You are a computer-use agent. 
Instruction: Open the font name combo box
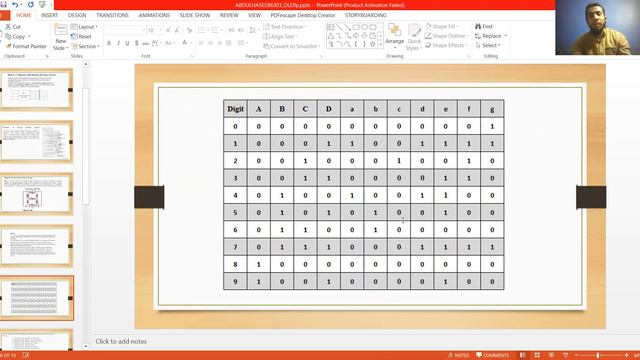125,30
